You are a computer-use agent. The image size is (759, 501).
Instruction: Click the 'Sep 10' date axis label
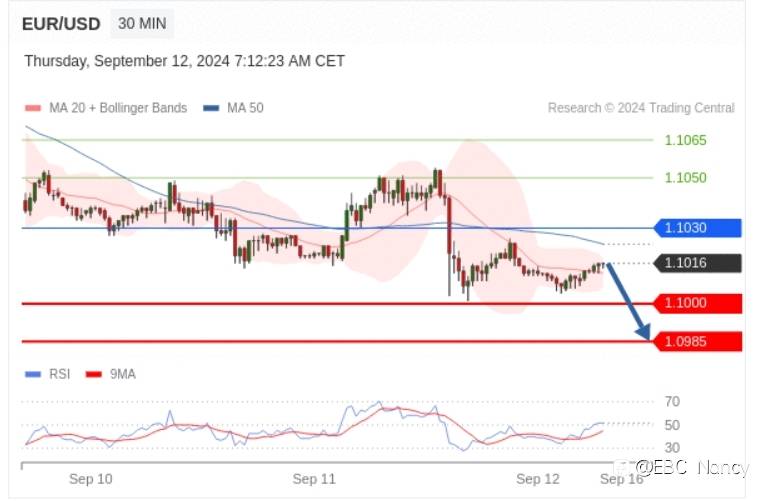tap(91, 479)
